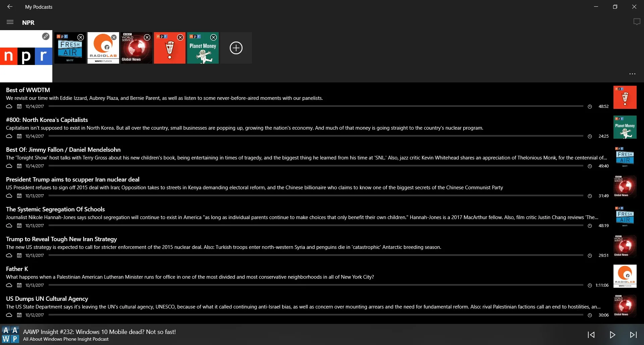
Task: Click BBC artwork beside US Dumps UN episode
Action: [625, 306]
